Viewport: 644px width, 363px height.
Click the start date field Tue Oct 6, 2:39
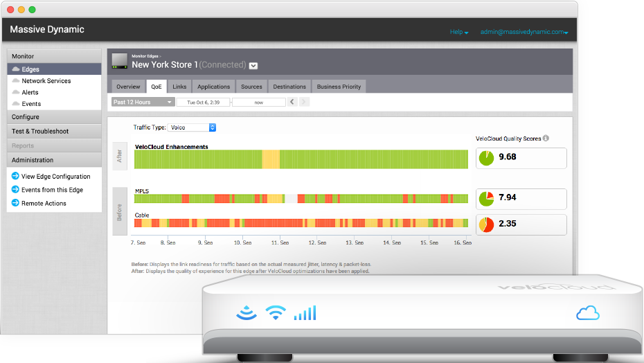tap(204, 103)
